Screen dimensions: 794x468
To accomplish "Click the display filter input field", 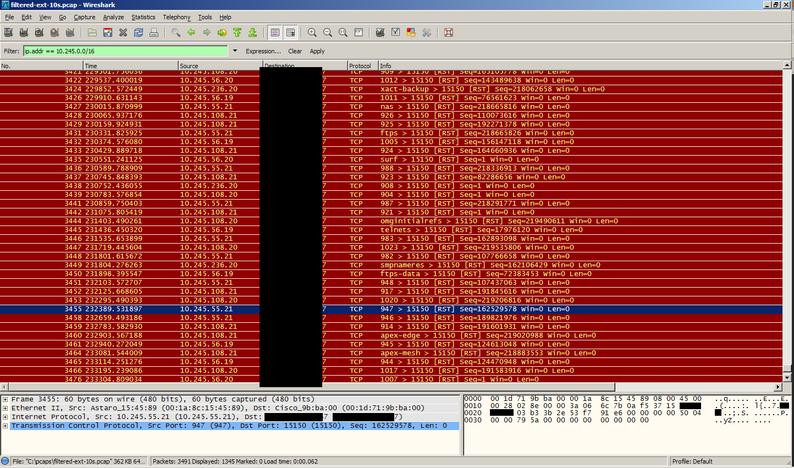I will tap(126, 51).
